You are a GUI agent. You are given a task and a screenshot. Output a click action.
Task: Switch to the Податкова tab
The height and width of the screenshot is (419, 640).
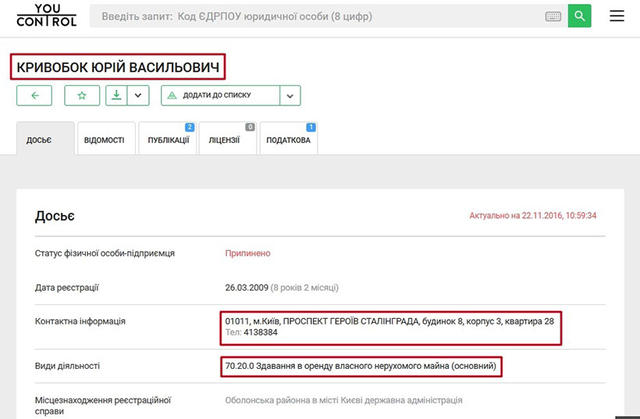click(289, 141)
